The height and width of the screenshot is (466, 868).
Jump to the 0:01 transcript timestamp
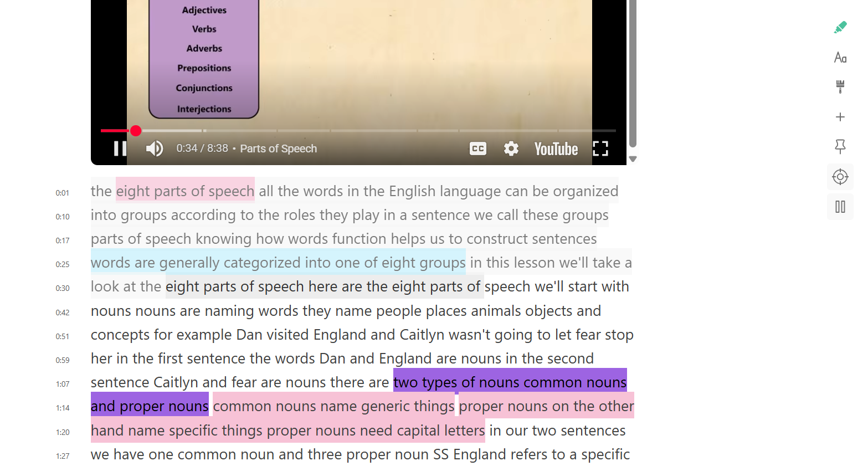tap(62, 192)
